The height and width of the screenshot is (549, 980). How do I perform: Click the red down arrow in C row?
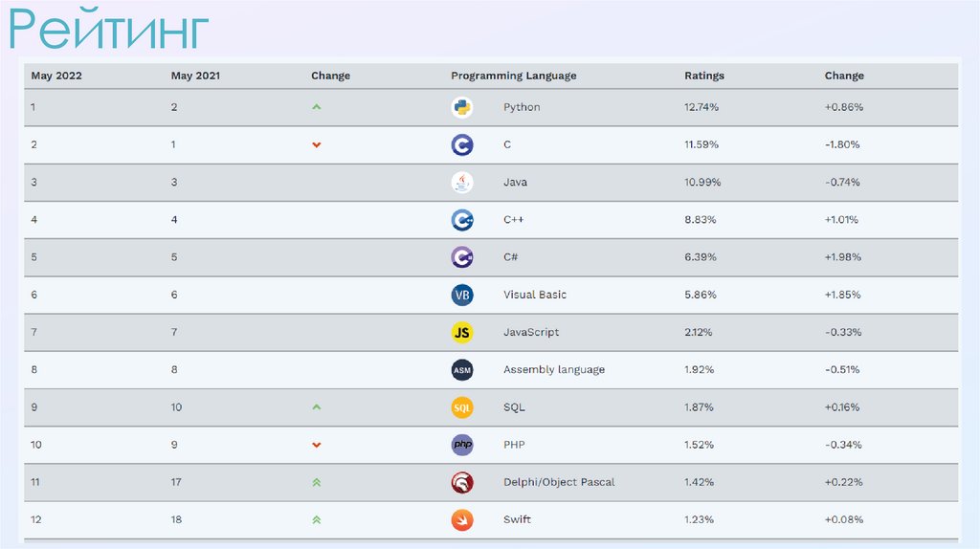click(316, 145)
